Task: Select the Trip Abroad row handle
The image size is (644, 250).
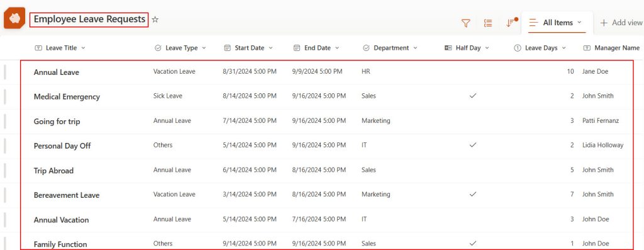Action: click(x=5, y=170)
